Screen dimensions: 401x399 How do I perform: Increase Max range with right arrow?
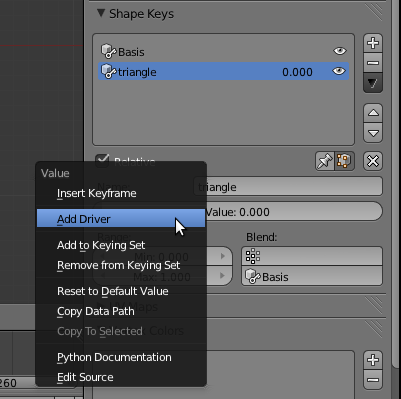click(223, 276)
